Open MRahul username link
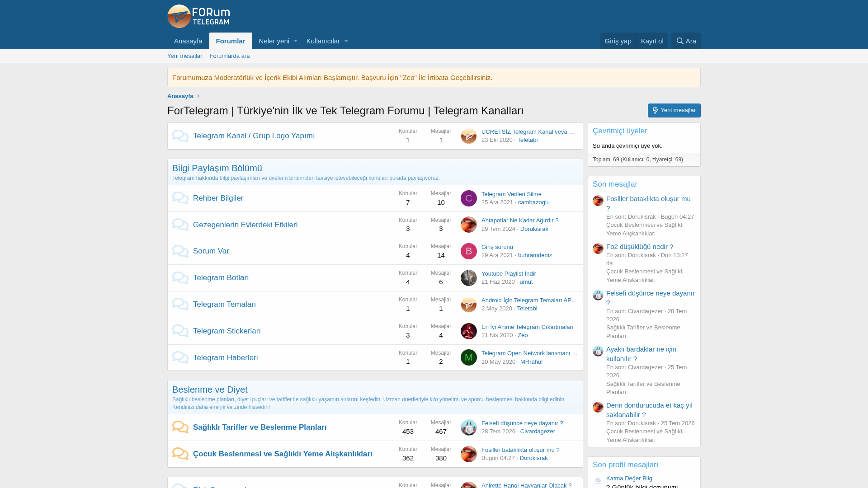This screenshot has width=868, height=488. [531, 361]
